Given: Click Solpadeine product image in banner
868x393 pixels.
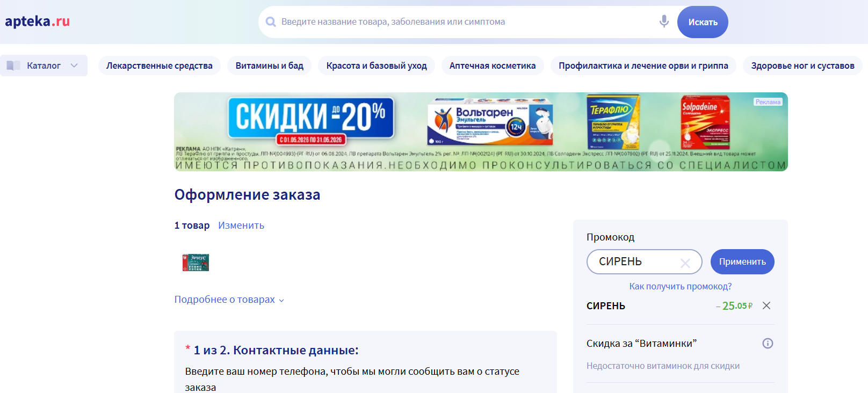Looking at the screenshot, I should [x=705, y=122].
